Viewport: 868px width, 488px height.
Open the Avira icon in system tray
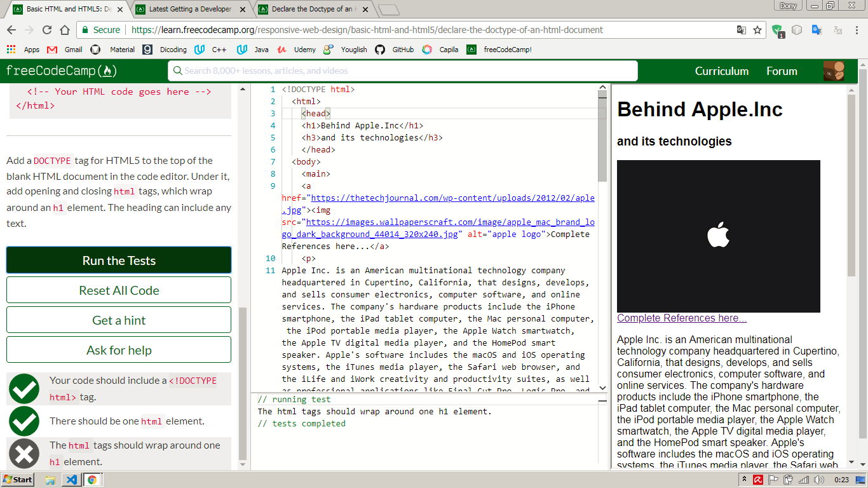click(758, 480)
